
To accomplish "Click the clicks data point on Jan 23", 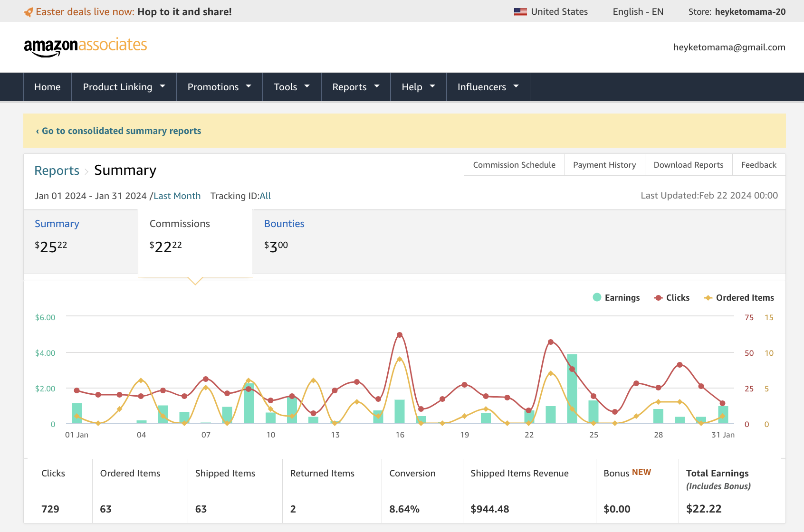I will click(551, 342).
